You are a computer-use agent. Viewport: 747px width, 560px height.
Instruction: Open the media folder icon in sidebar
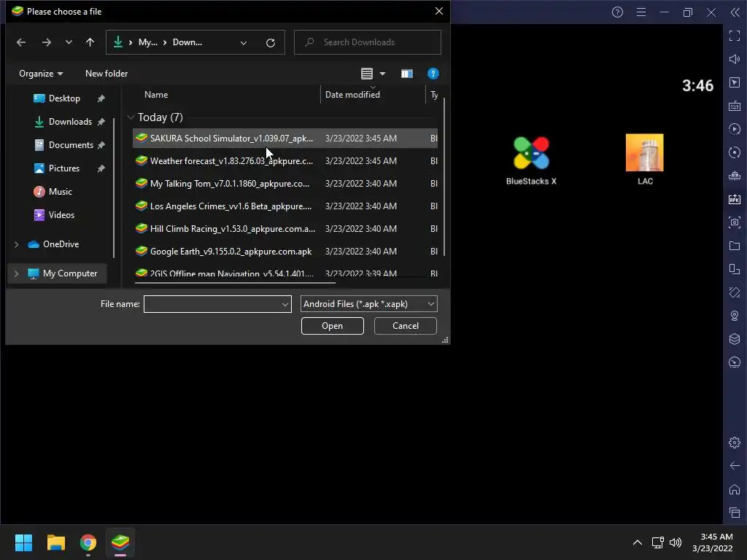coord(734,246)
